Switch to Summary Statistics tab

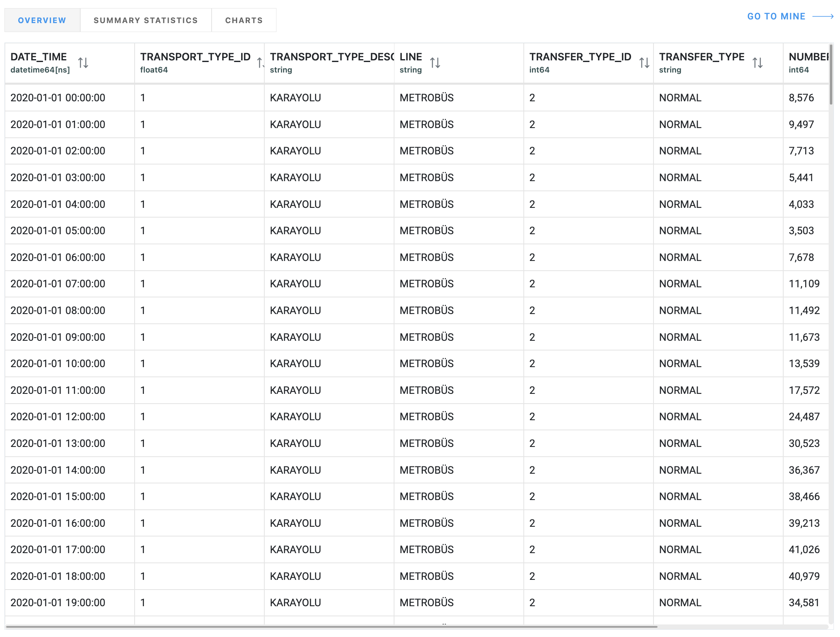point(146,20)
